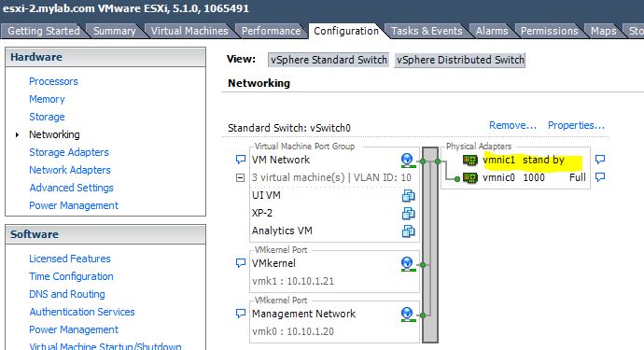Image resolution: width=644 pixels, height=350 pixels.
Task: Open Virtual Machine Startup/Shutdown settings
Action: (x=105, y=346)
